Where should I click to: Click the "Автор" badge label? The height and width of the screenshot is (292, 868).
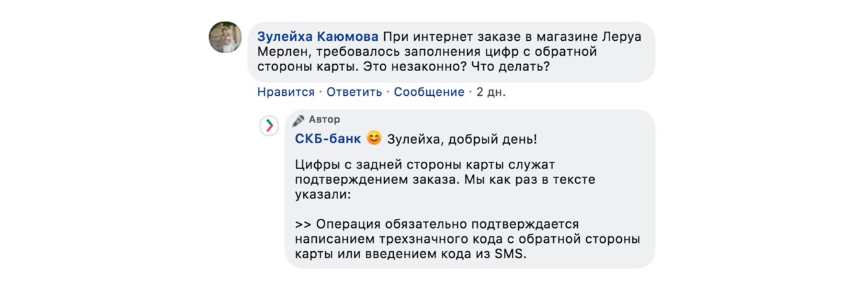pyautogui.click(x=324, y=120)
